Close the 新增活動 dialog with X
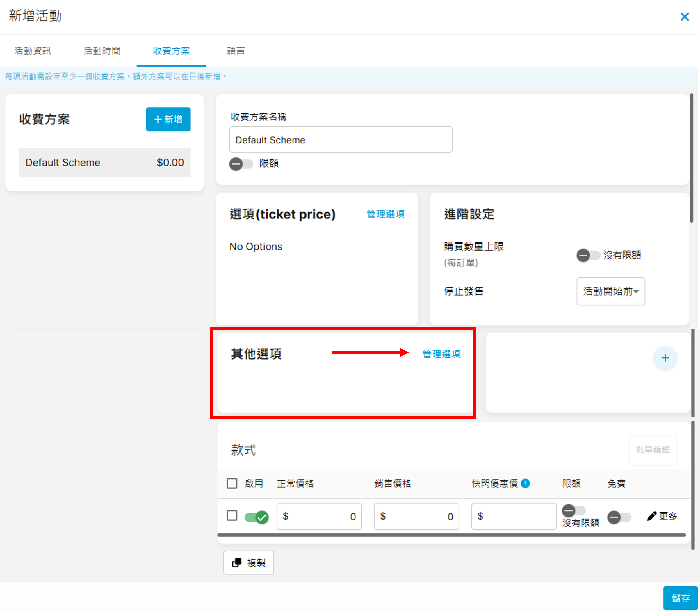700x612 pixels. tap(684, 17)
